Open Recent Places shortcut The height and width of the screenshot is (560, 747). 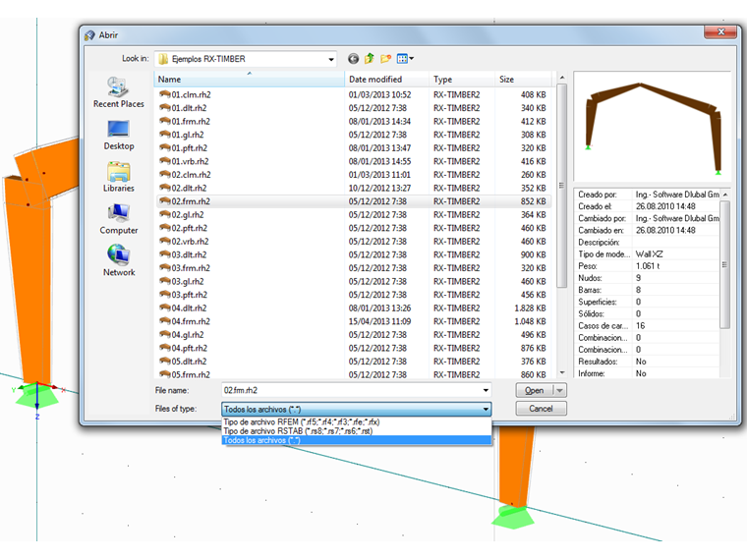point(119,92)
